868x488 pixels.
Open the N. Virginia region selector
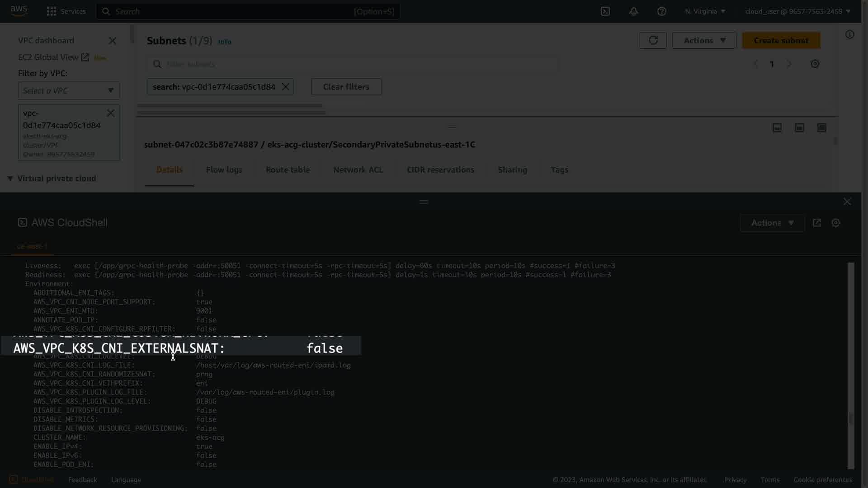click(705, 11)
